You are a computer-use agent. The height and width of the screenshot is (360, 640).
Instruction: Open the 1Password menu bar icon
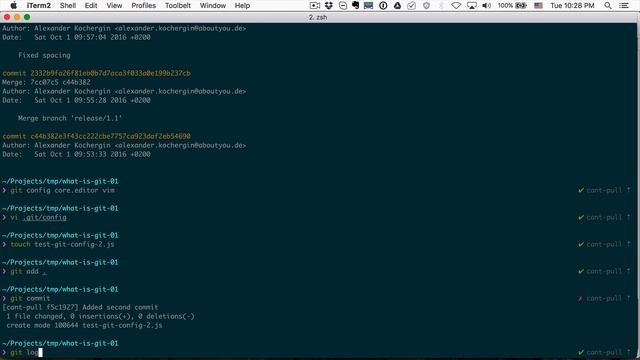(x=383, y=6)
